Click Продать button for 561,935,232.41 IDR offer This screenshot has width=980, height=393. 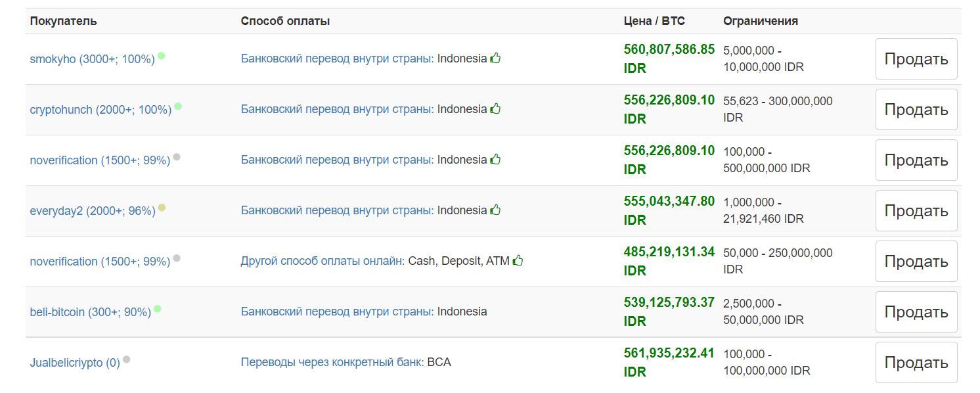916,363
